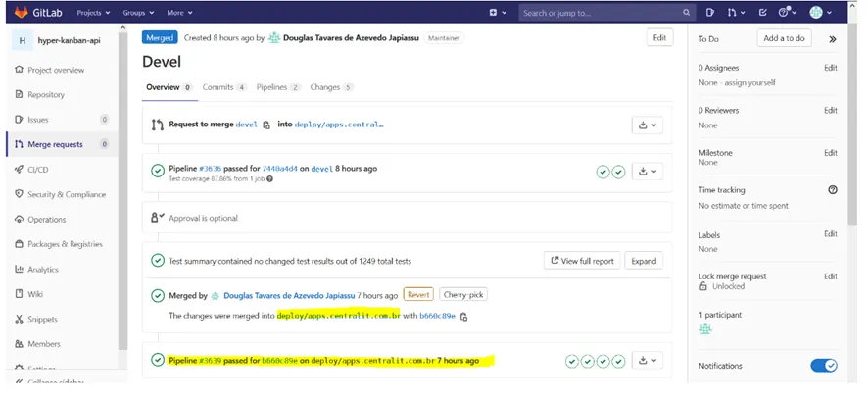Open Security & Compliance section

click(67, 194)
